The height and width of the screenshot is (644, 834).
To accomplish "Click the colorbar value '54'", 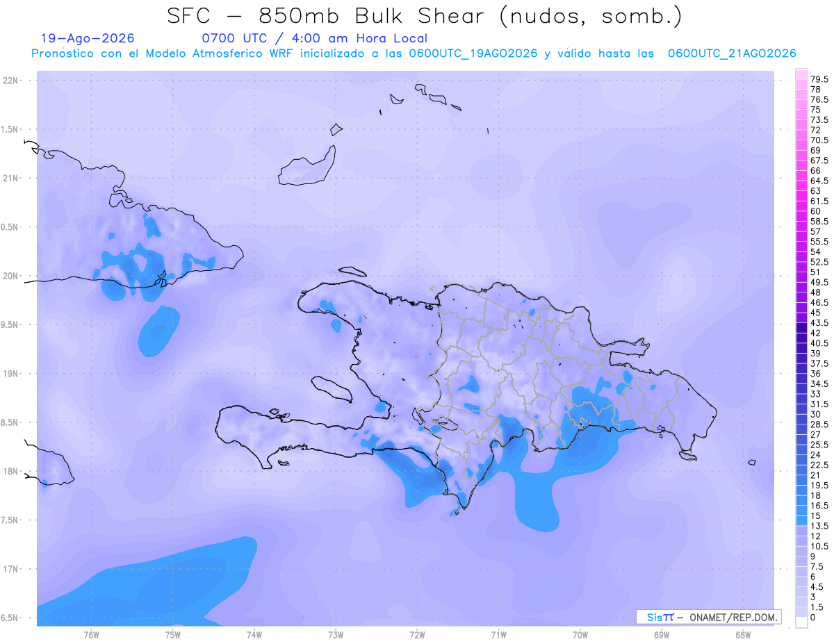I will pos(816,252).
